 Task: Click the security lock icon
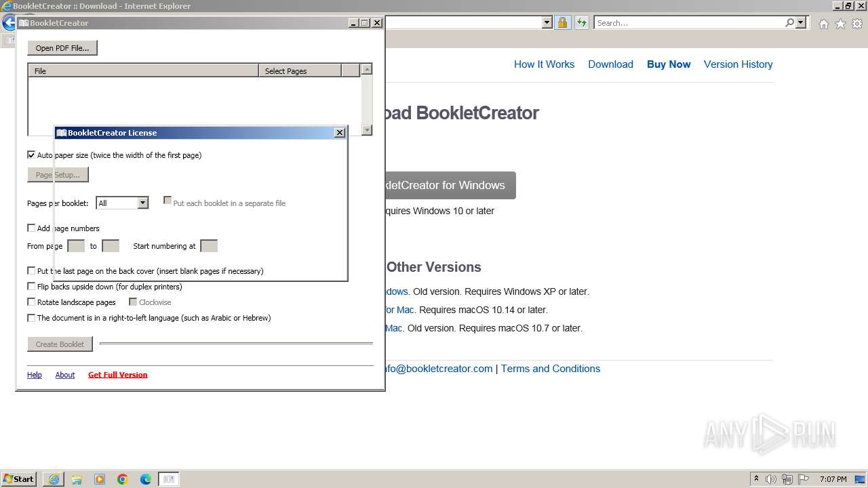[x=562, y=23]
